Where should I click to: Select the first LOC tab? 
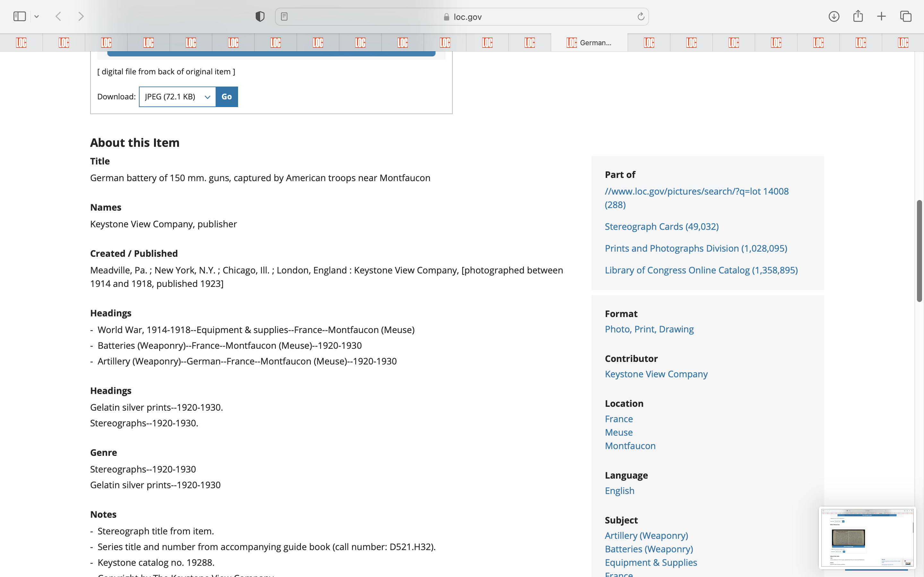21,42
